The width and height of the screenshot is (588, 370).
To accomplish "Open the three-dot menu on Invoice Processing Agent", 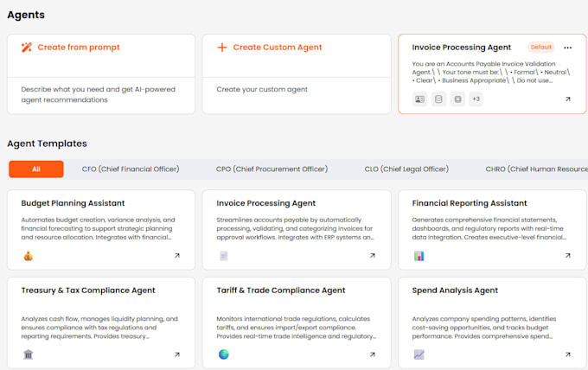I will pos(568,48).
